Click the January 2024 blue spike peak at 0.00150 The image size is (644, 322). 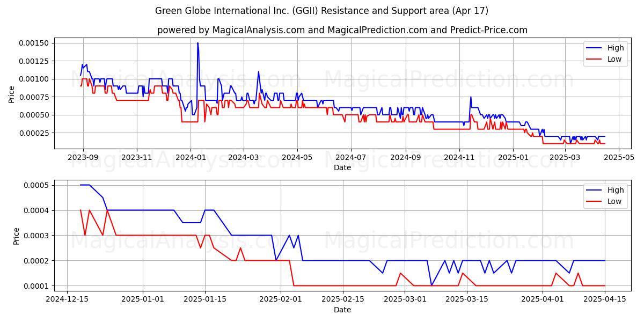point(197,43)
